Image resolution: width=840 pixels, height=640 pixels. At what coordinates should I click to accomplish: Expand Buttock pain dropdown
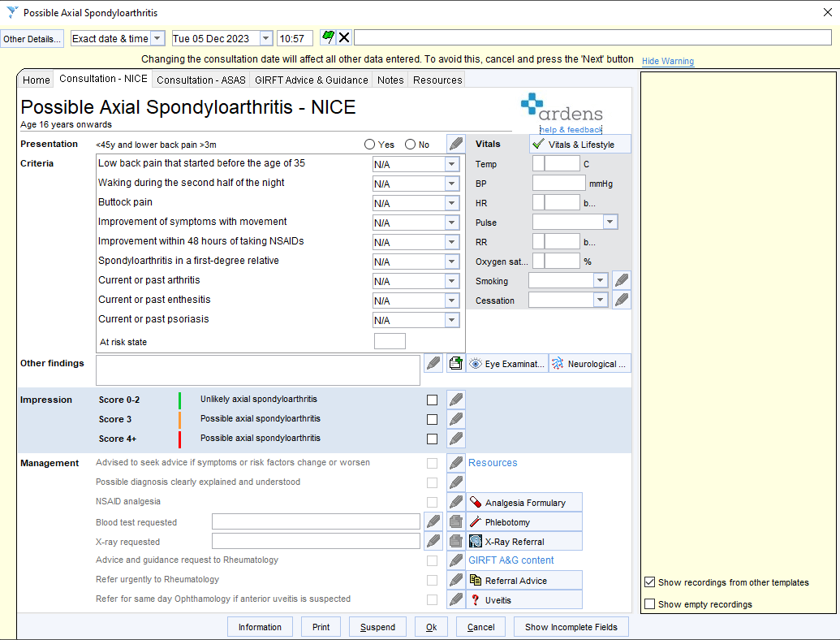pos(451,203)
